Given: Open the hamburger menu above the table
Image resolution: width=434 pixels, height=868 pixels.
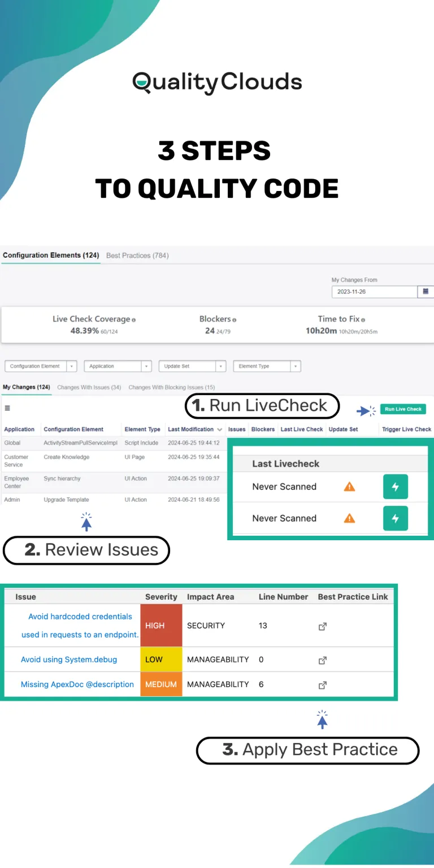Looking at the screenshot, I should click(7, 408).
